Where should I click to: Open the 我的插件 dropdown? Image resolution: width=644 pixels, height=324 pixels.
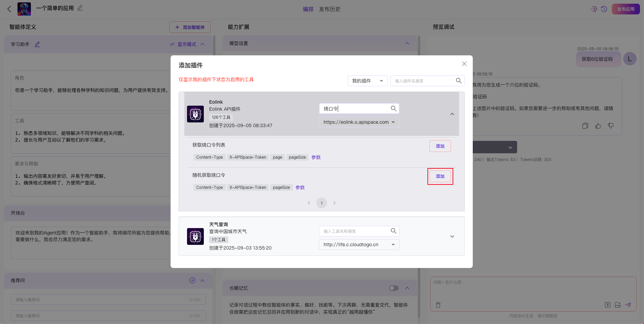(x=367, y=81)
